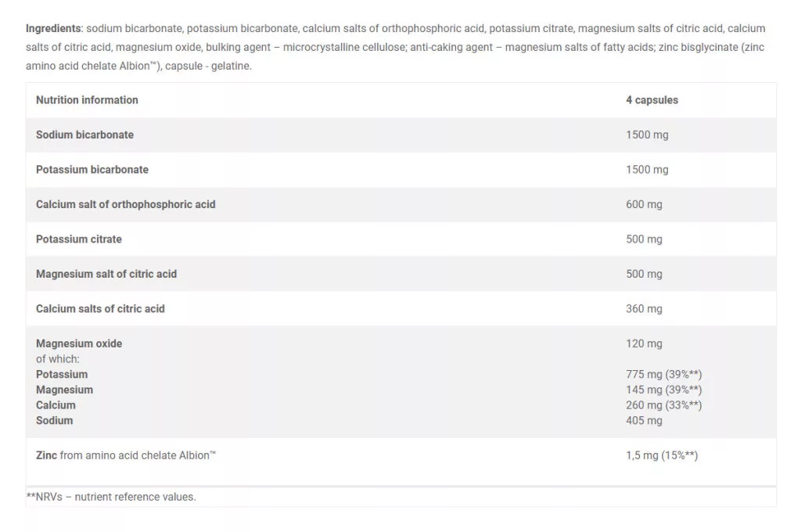Select the Sodium bicarbonate row label
The width and height of the screenshot is (801, 532).
pos(84,135)
